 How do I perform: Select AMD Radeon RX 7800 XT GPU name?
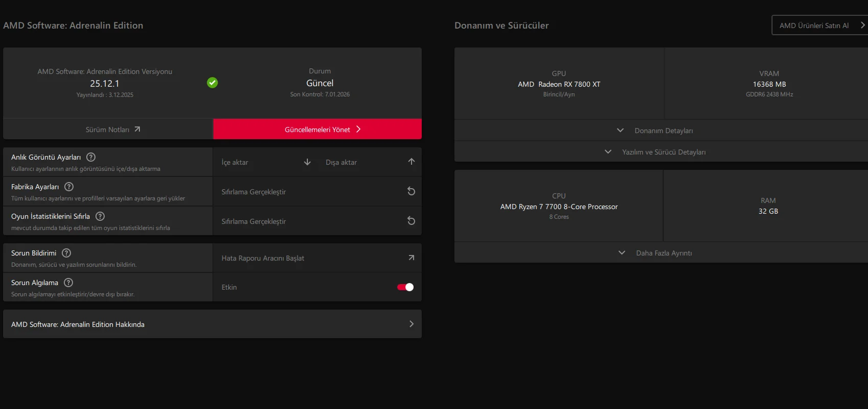[559, 84]
